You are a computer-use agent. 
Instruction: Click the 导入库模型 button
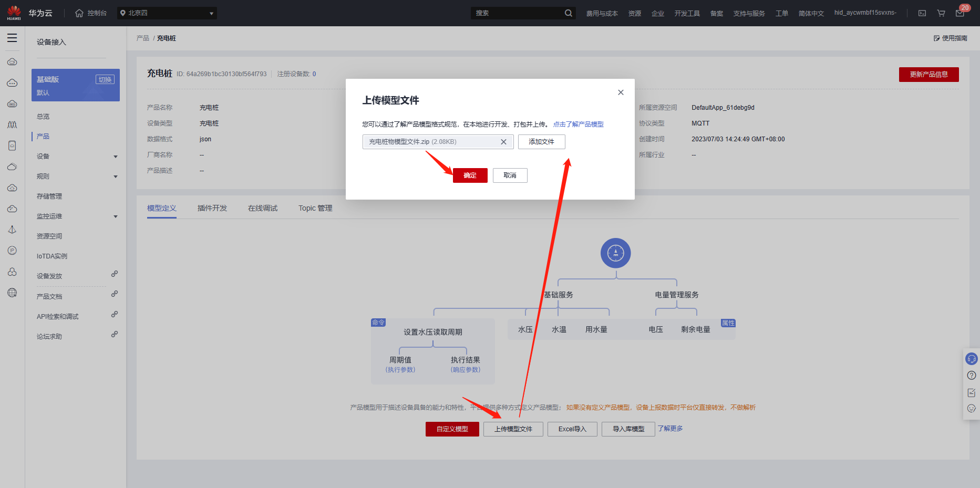pos(628,429)
